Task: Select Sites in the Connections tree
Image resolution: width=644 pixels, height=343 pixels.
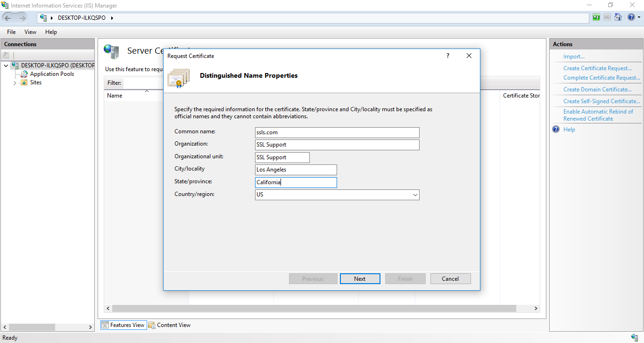Action: (36, 82)
